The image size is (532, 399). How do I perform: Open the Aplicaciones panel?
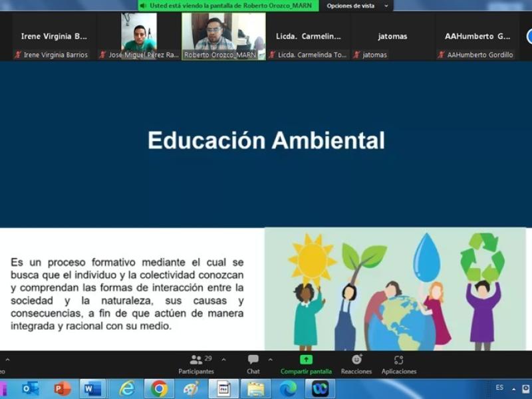pos(398,363)
